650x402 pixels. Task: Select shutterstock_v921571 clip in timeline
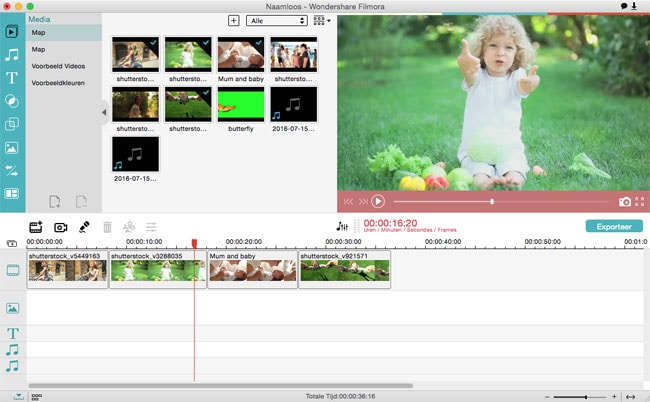[344, 269]
